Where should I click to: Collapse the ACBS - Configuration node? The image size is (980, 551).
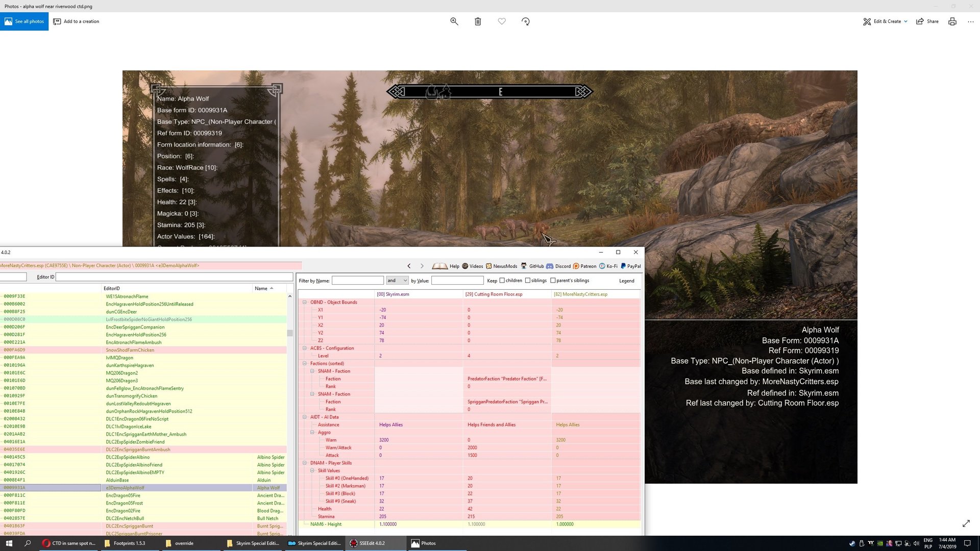pyautogui.click(x=305, y=348)
